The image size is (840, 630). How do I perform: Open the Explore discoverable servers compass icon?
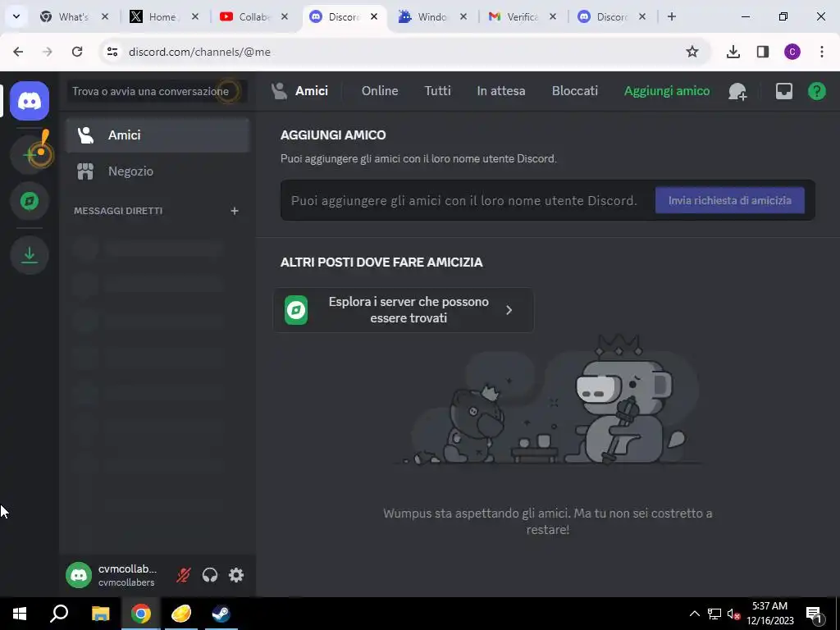click(x=30, y=201)
